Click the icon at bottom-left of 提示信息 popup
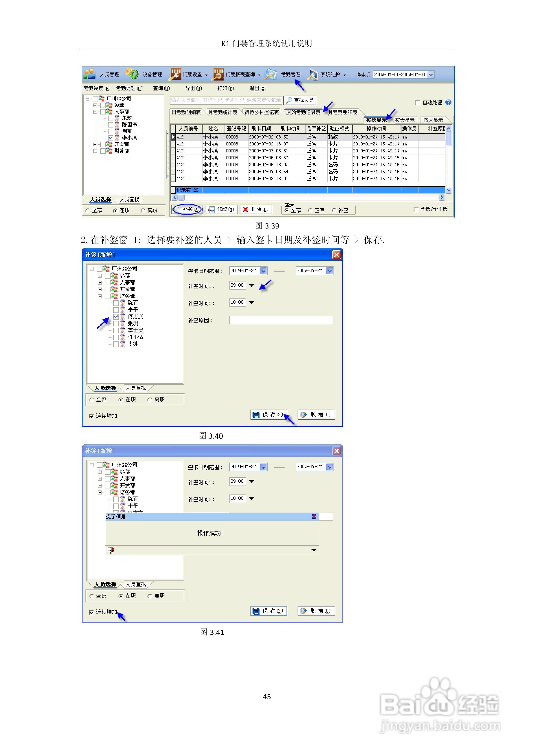 [x=111, y=550]
